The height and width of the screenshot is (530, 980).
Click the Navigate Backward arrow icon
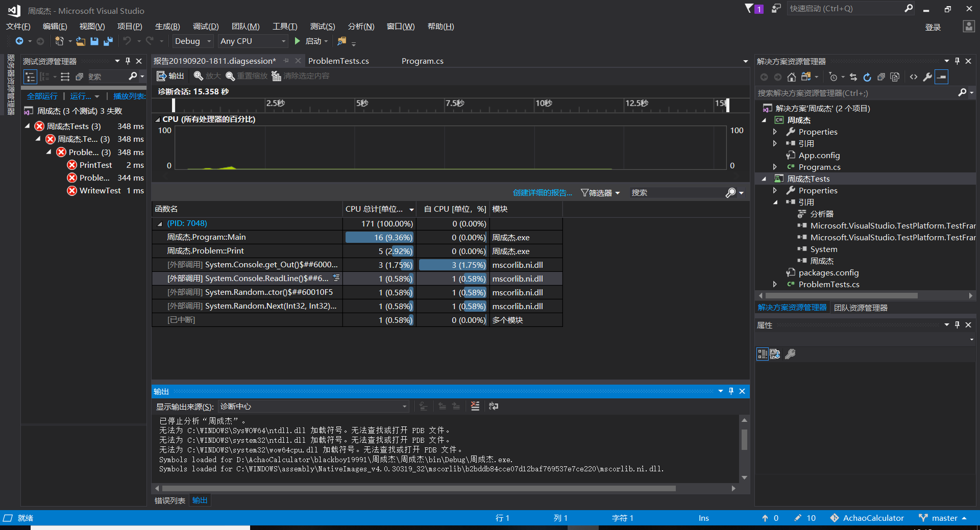[19, 41]
